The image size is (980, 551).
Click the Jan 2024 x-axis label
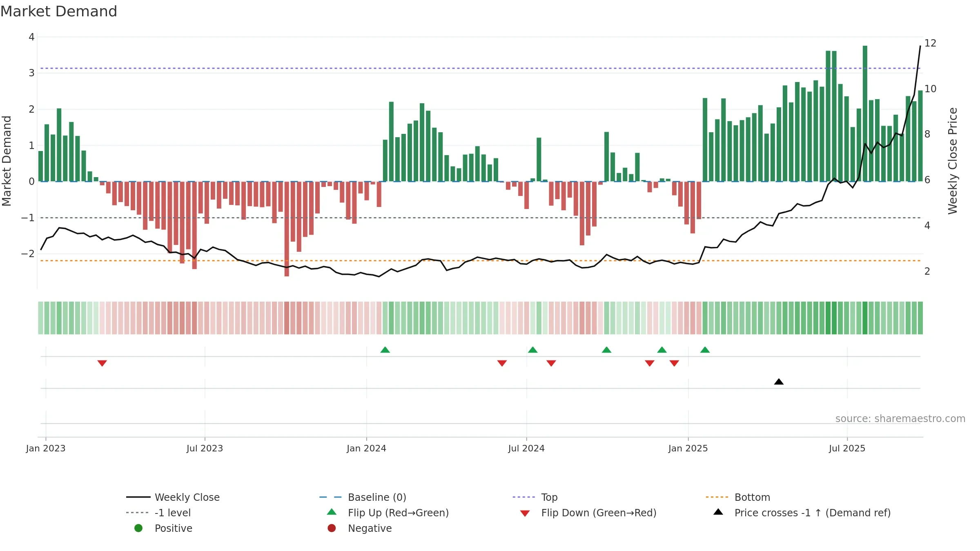click(x=366, y=448)
